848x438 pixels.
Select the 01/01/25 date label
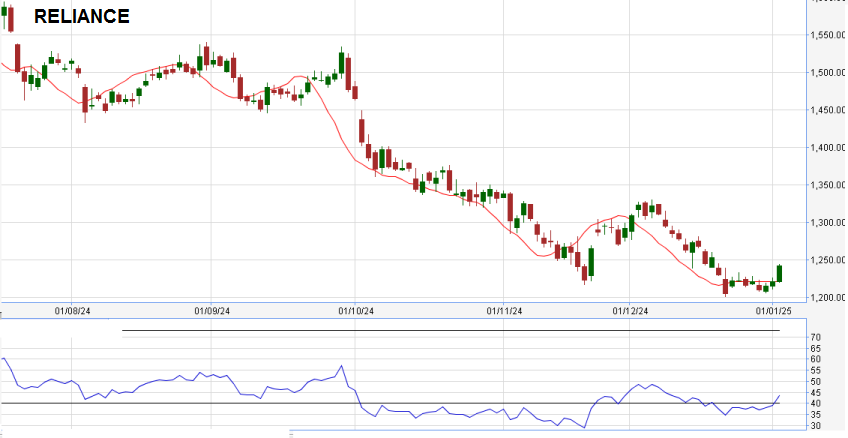pyautogui.click(x=774, y=311)
